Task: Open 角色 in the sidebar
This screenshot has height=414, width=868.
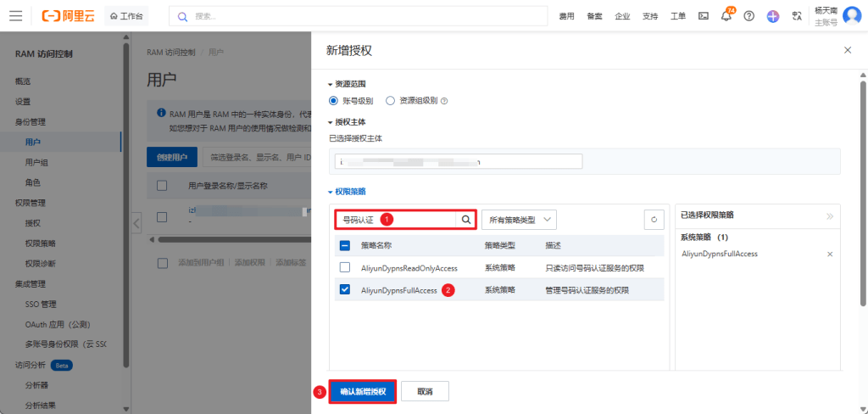Action: pos(33,182)
